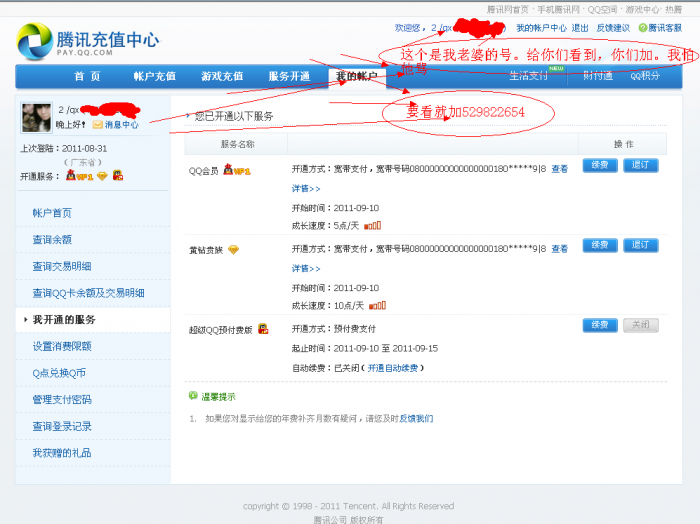
Task: Click 续费 button for QQ会员
Action: click(600, 165)
